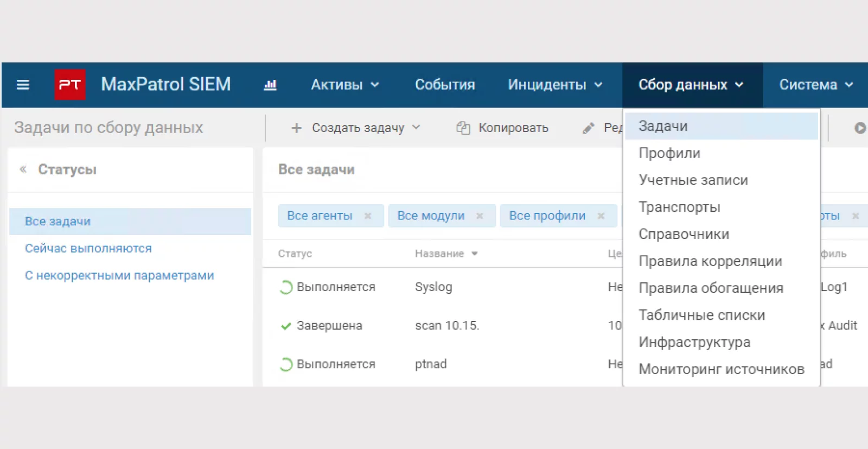Open the dashboards chart icon

pos(270,85)
